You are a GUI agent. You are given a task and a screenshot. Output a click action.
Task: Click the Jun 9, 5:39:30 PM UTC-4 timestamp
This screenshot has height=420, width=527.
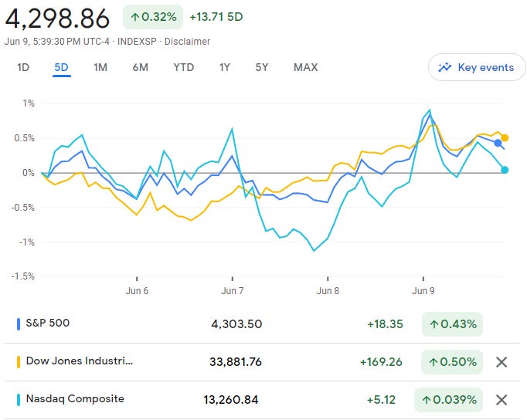pos(57,41)
